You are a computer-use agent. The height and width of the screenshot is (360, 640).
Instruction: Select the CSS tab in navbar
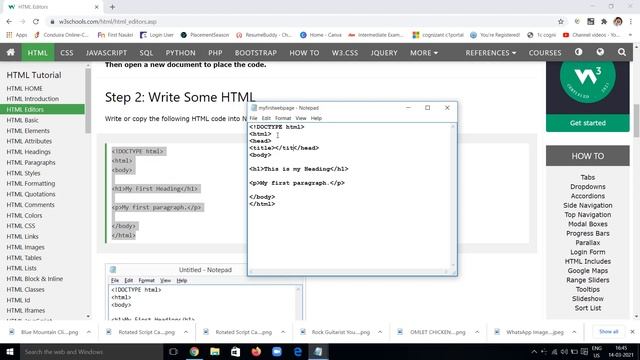67,53
